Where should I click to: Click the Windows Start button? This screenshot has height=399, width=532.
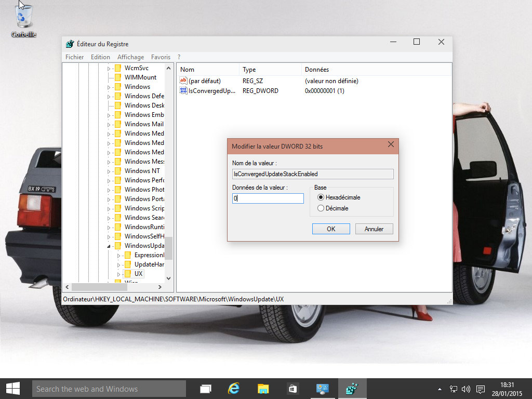12,388
